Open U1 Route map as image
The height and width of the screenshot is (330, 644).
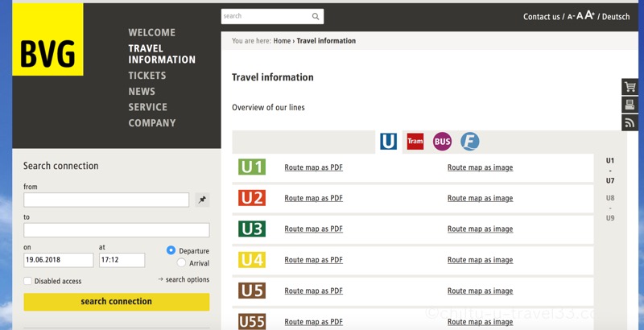[x=480, y=167]
